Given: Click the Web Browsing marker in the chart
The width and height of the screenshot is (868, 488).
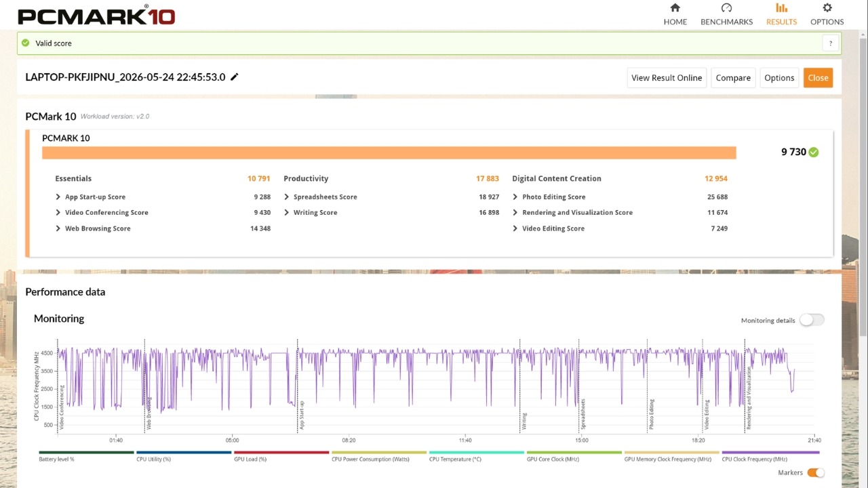Looking at the screenshot, I should pyautogui.click(x=149, y=415).
